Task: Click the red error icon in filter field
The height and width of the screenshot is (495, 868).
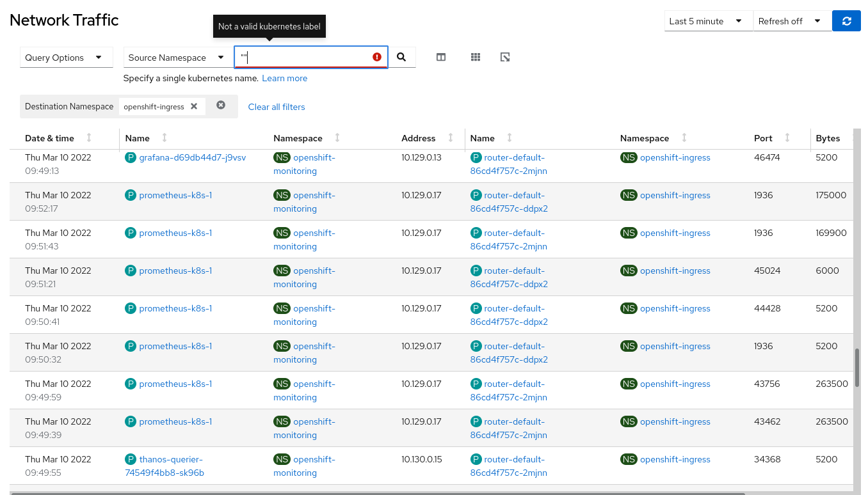Action: pyautogui.click(x=377, y=58)
